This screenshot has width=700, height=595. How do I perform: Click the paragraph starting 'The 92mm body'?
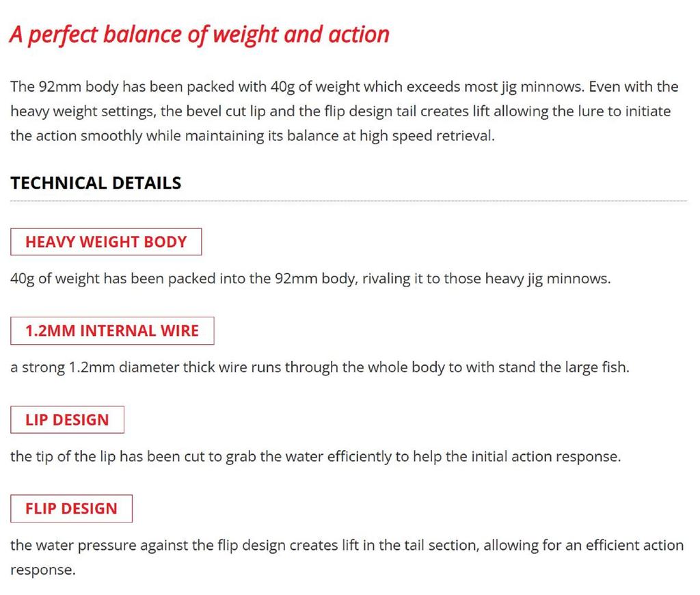coord(345,111)
